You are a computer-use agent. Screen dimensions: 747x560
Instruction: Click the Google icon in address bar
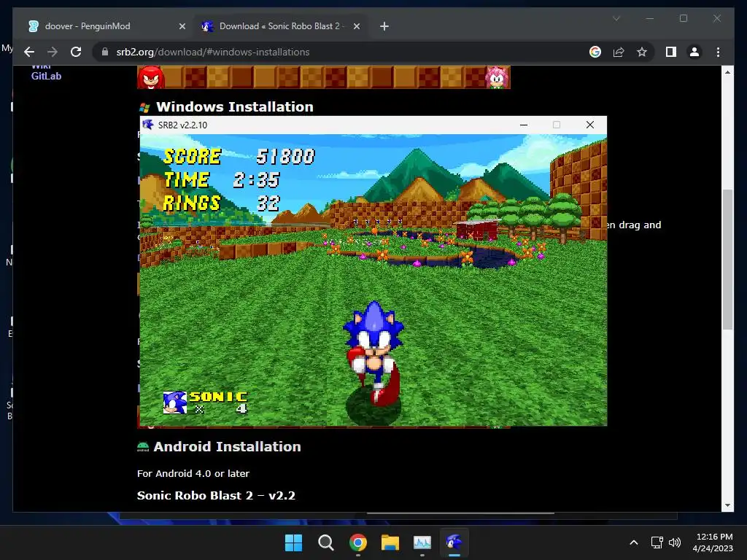(x=595, y=52)
